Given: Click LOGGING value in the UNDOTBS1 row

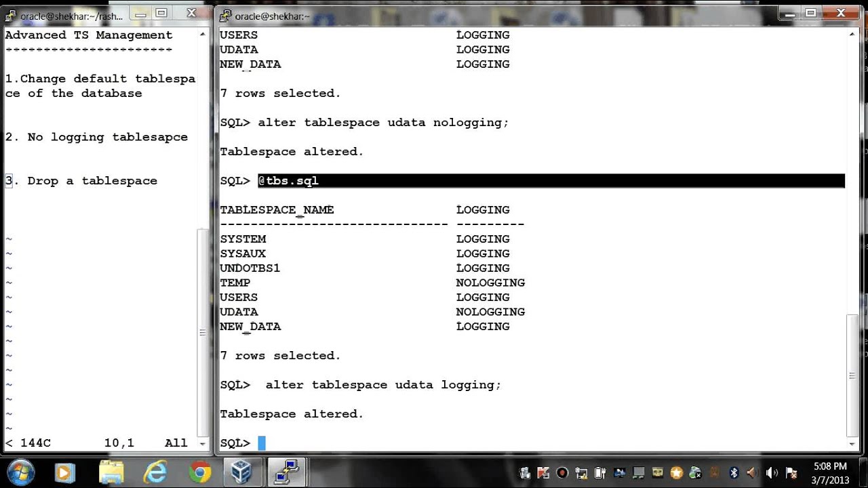Looking at the screenshot, I should 483,268.
